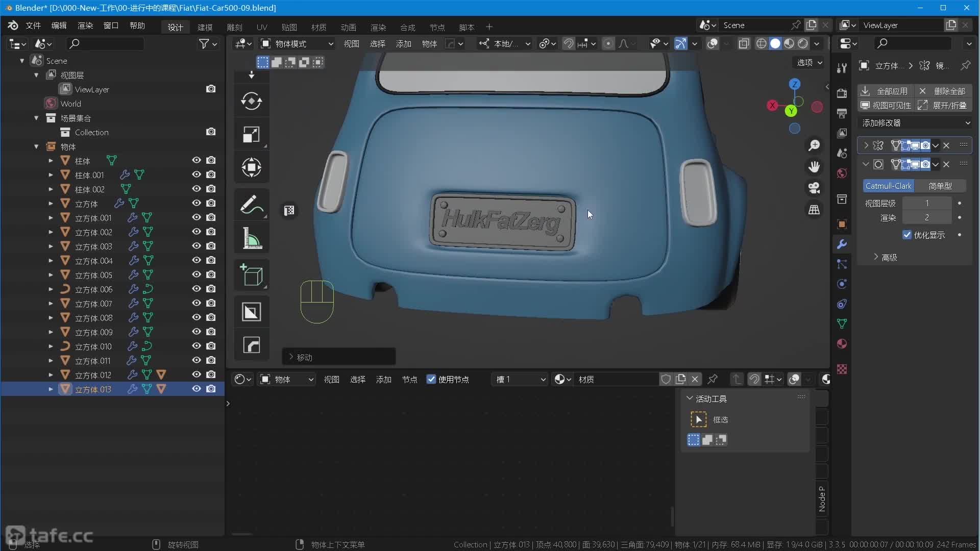Click 展开/折叠 button
980x551 pixels.
(943, 105)
